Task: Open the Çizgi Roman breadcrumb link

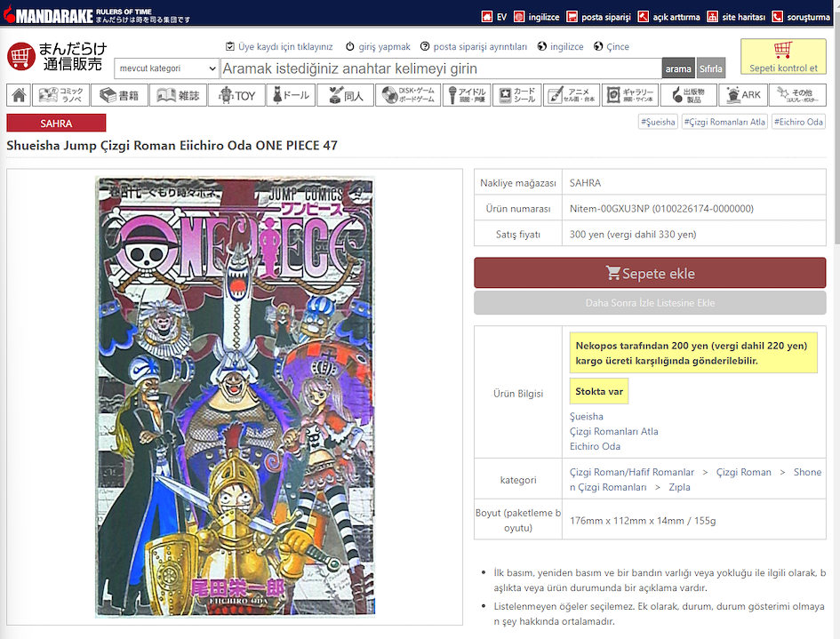Action: [744, 472]
